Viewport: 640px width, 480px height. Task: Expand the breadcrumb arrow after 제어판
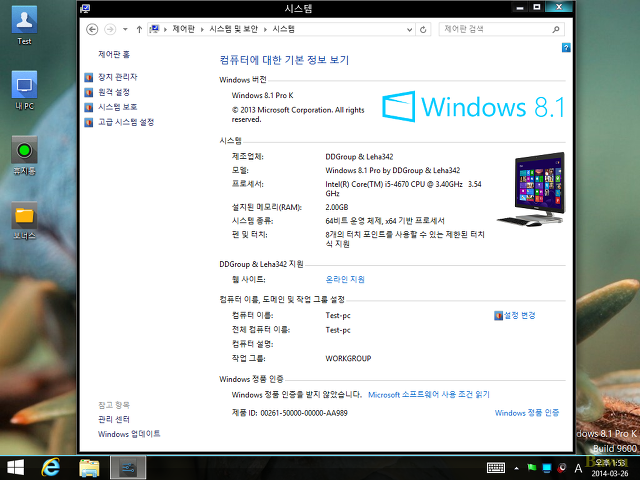tap(202, 29)
